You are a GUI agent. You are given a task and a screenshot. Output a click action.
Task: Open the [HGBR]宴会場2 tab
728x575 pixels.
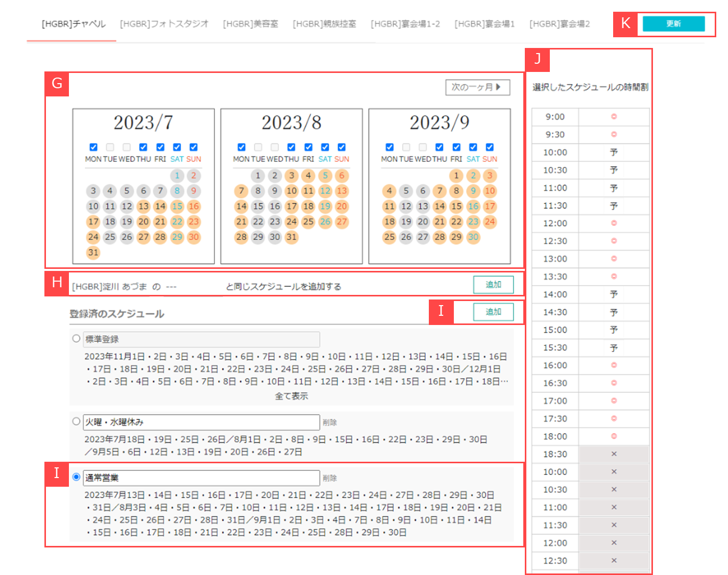pyautogui.click(x=560, y=24)
